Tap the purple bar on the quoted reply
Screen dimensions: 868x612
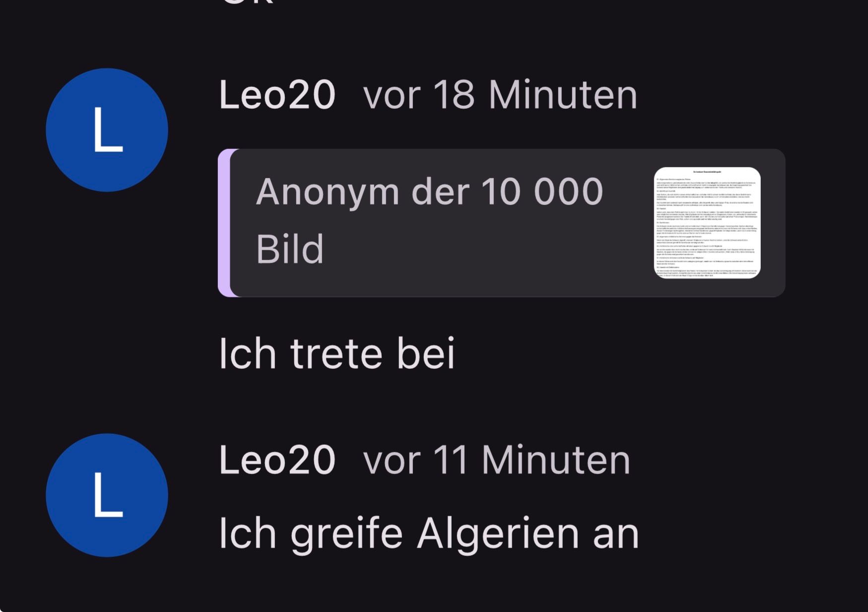224,223
